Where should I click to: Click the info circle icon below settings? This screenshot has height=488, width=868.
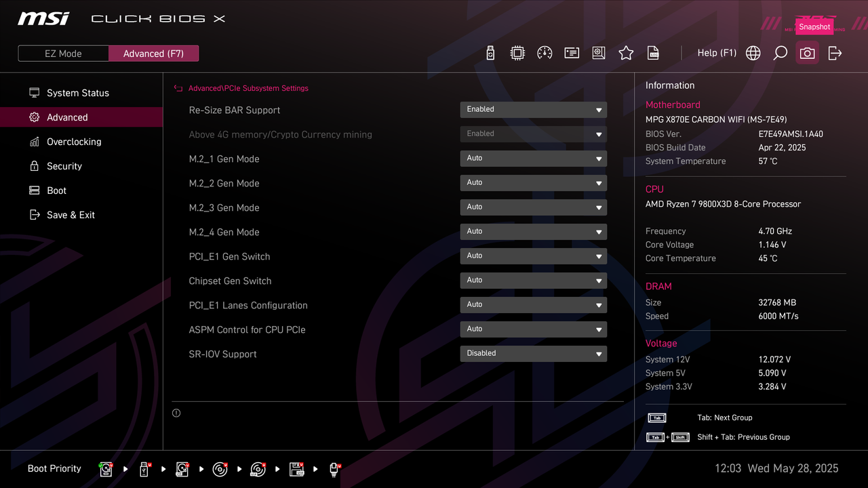176,413
